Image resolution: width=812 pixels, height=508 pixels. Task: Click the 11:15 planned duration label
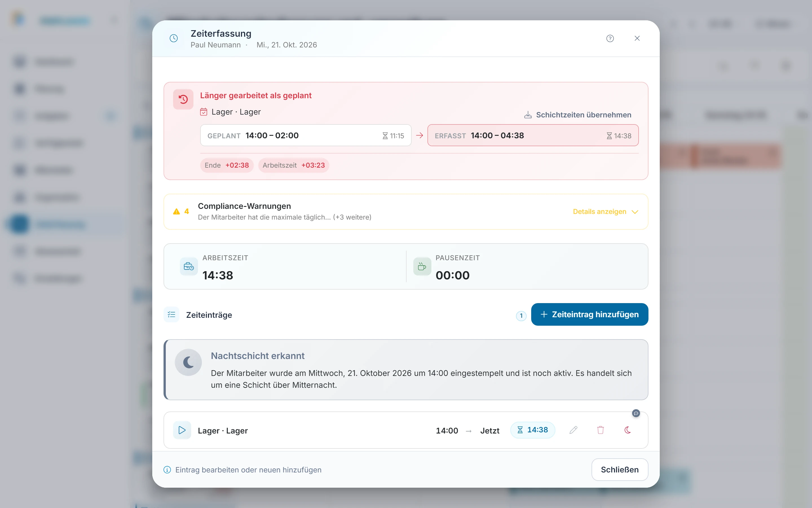[393, 136]
